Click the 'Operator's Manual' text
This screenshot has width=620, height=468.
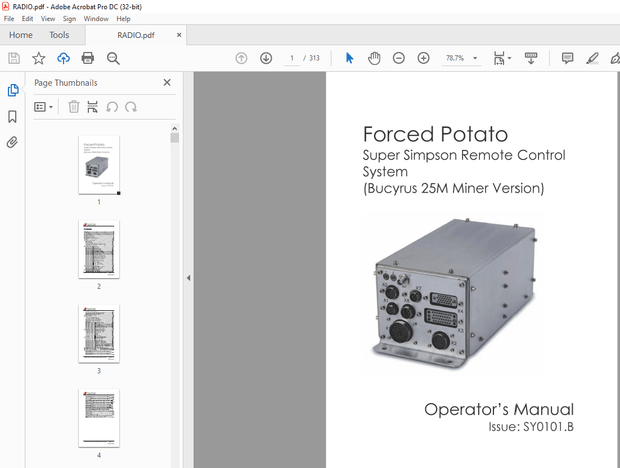click(x=499, y=410)
